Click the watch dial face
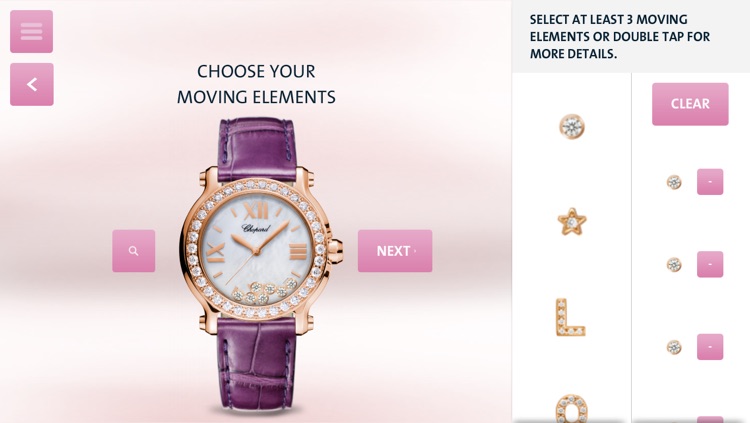Image resolution: width=750 pixels, height=423 pixels. (x=257, y=249)
